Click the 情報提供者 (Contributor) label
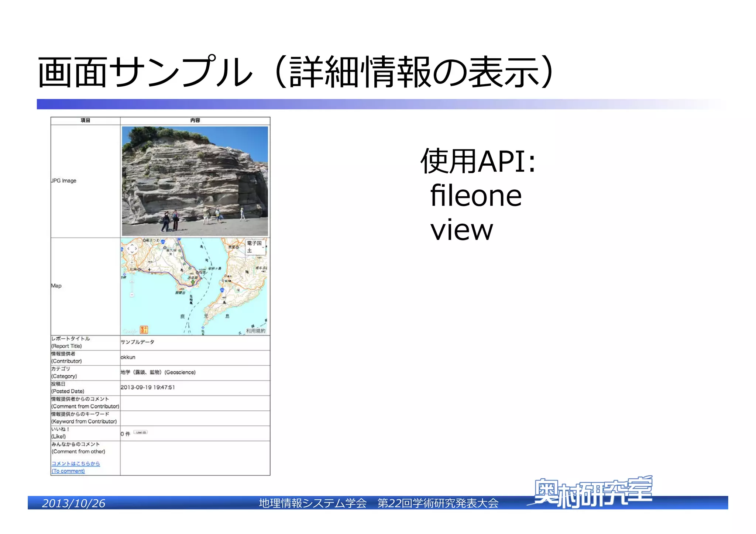756x534 pixels. [66, 358]
